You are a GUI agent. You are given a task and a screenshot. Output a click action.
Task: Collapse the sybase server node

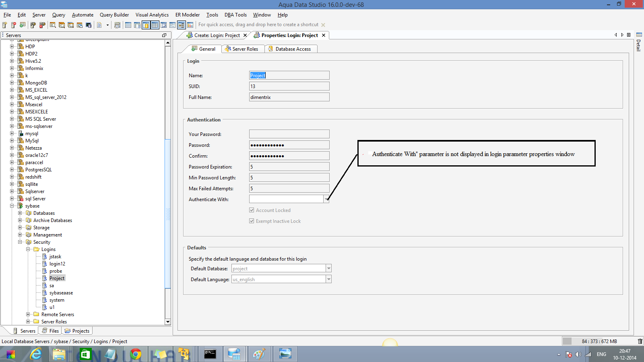click(x=12, y=206)
